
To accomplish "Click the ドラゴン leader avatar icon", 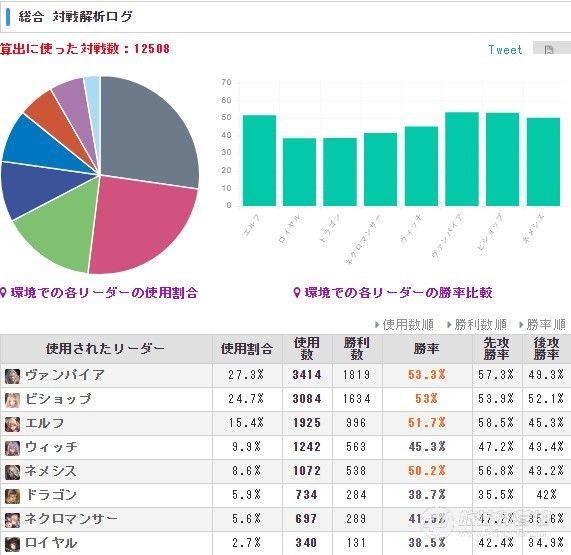I will [x=12, y=496].
